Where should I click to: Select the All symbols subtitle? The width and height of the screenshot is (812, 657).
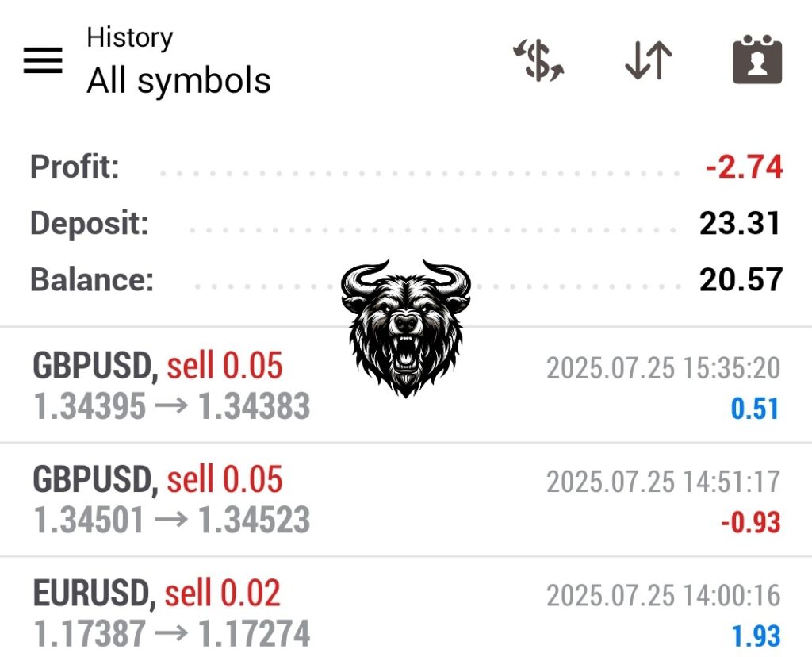[x=178, y=81]
